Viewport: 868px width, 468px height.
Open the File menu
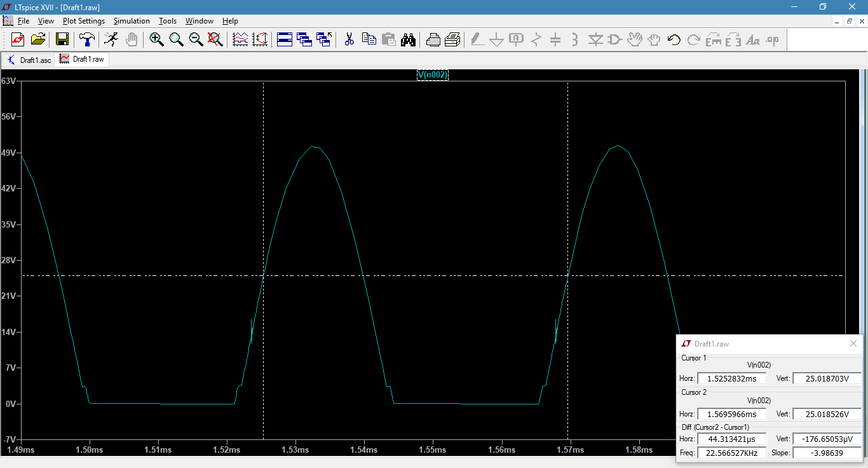pyautogui.click(x=24, y=21)
